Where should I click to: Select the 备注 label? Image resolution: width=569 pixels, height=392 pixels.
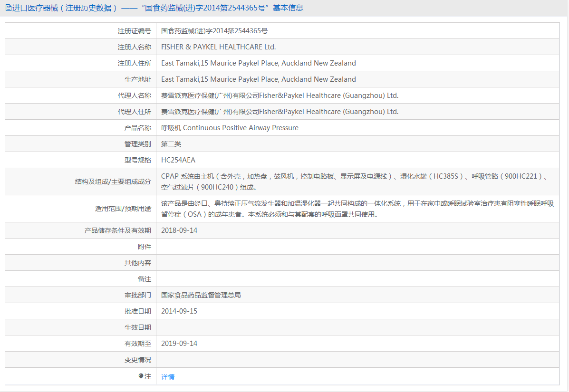coord(145,279)
